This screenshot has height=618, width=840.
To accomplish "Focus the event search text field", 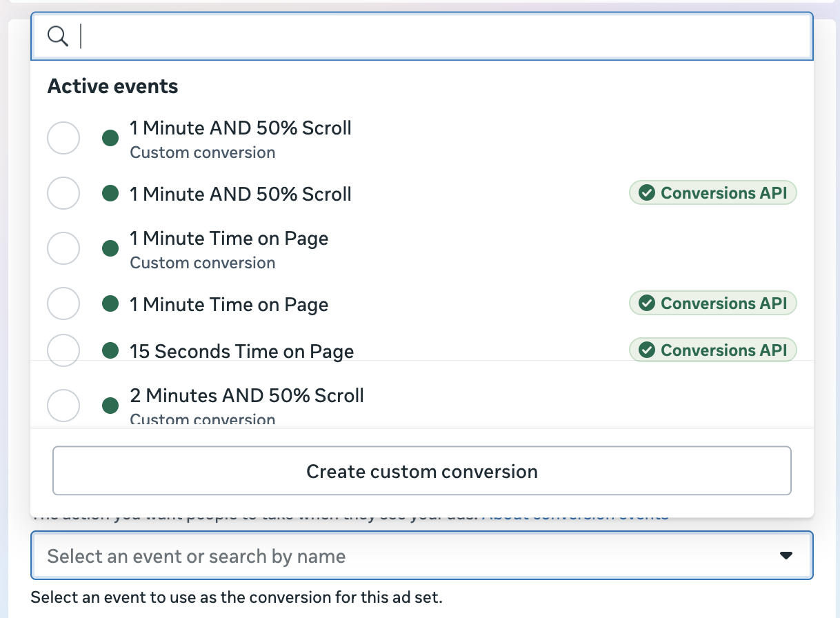I will tap(441, 36).
